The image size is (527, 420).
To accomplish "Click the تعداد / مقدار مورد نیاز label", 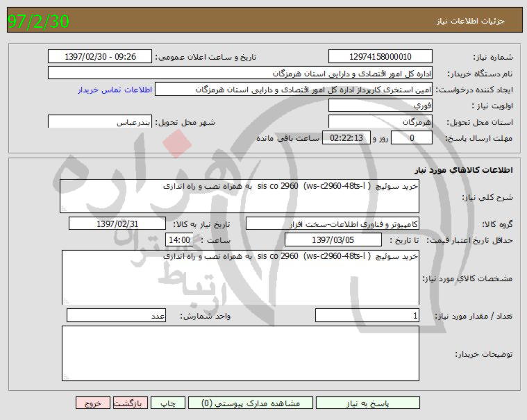I will click(474, 316).
